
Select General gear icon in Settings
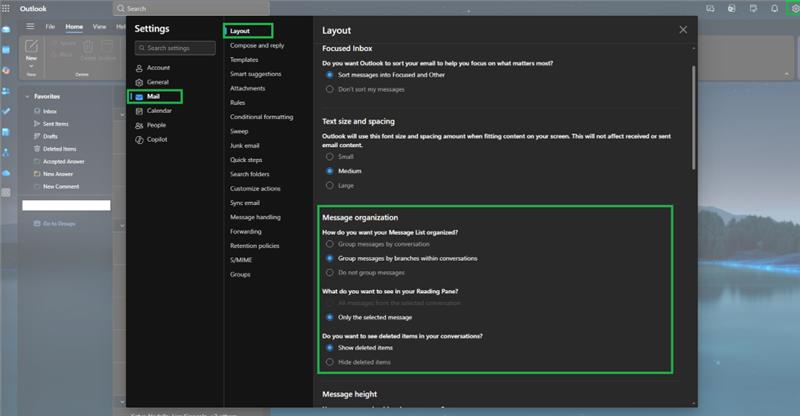pyautogui.click(x=139, y=82)
